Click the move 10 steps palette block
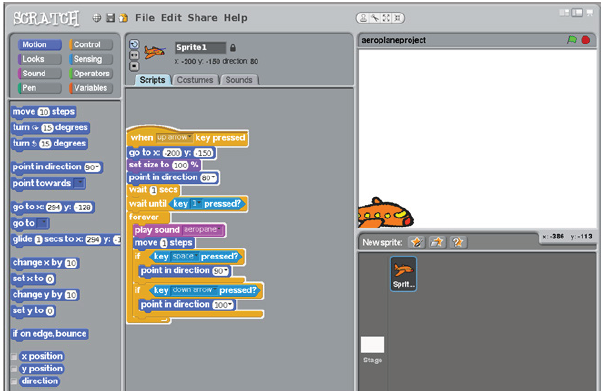The image size is (601, 391). [44, 112]
